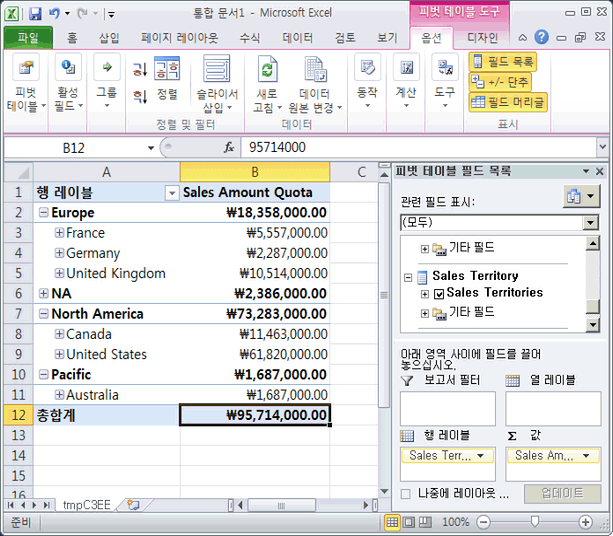The height and width of the screenshot is (536, 613).
Task: Switch to the Insert (삽입) tab
Action: tap(109, 38)
